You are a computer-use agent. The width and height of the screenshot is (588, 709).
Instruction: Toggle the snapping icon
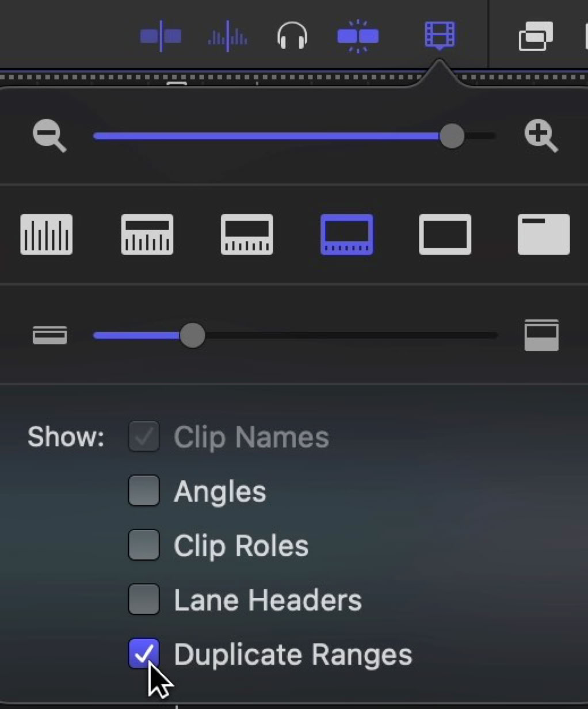(x=358, y=36)
